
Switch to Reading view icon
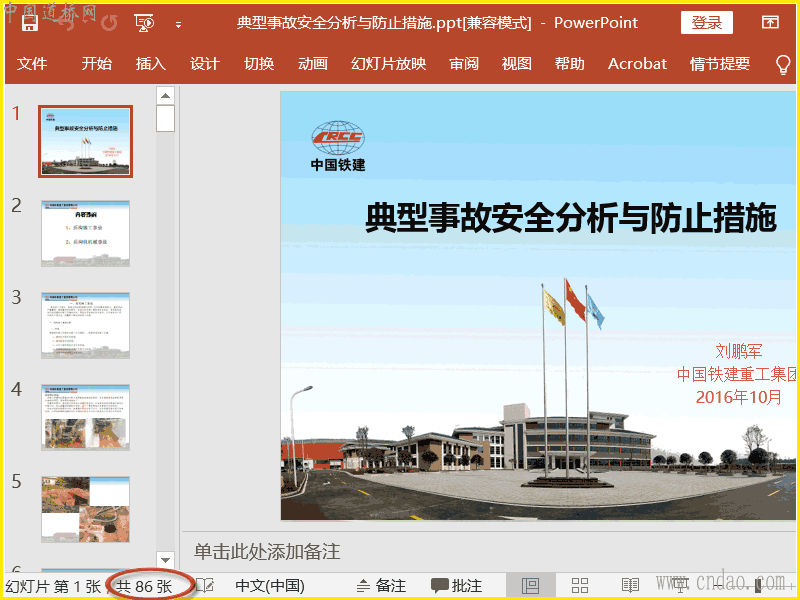pyautogui.click(x=630, y=585)
